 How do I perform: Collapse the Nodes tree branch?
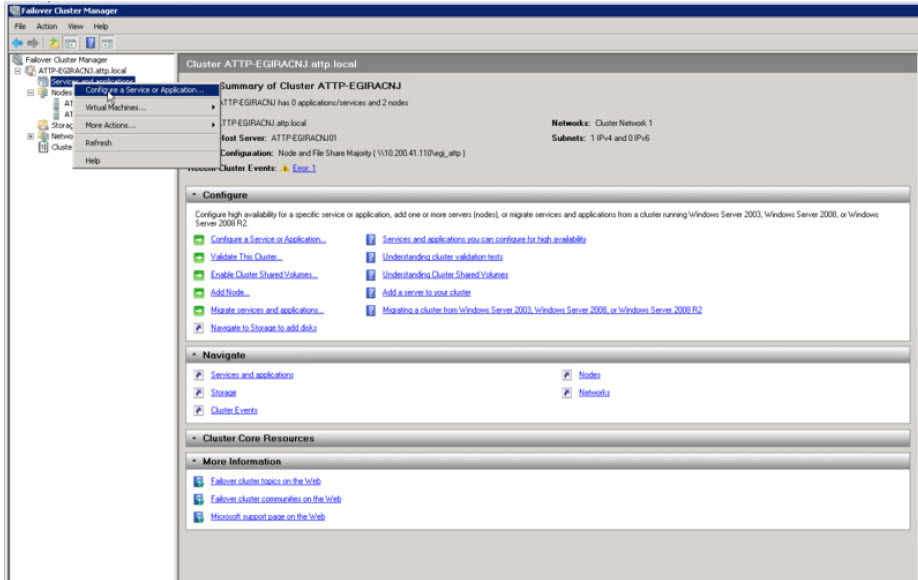pyautogui.click(x=30, y=92)
